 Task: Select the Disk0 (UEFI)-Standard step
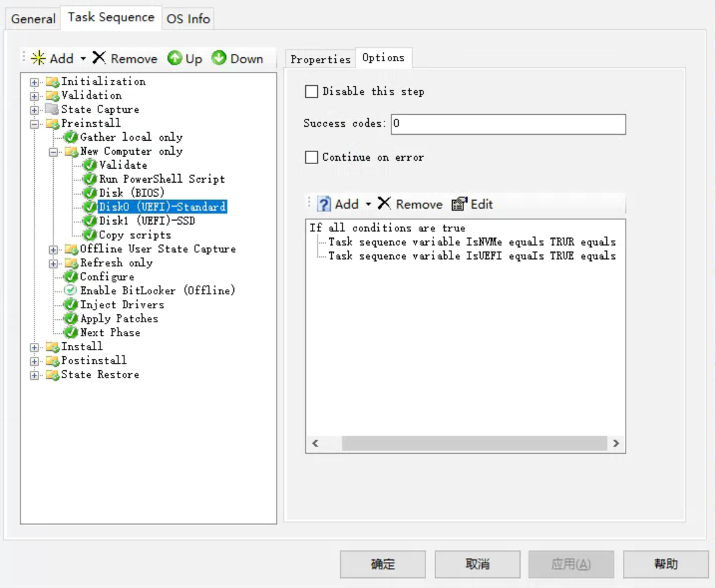tap(163, 207)
